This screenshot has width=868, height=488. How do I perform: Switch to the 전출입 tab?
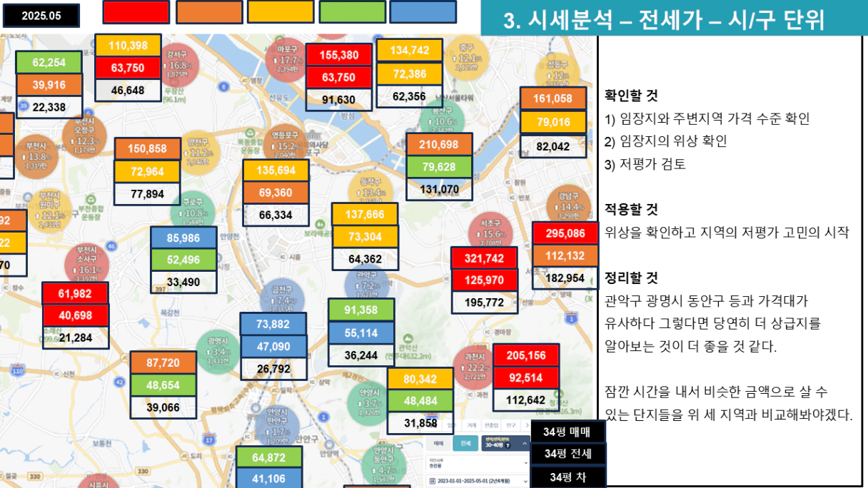(491, 425)
